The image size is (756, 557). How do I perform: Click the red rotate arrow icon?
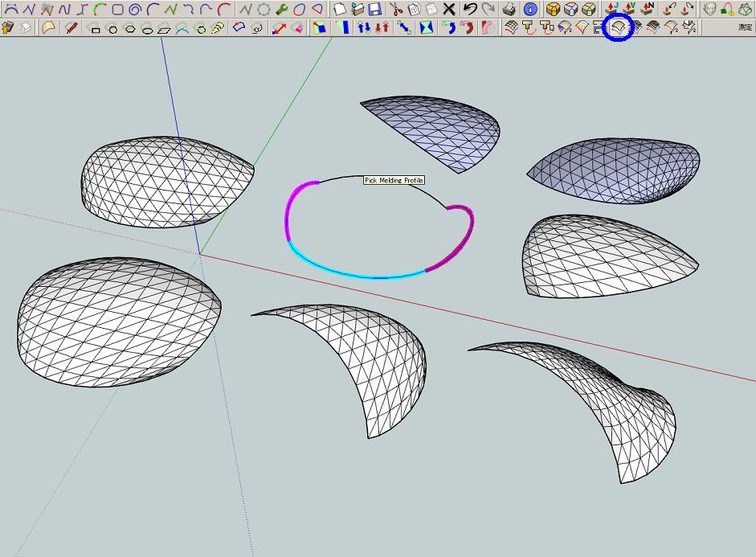click(467, 27)
